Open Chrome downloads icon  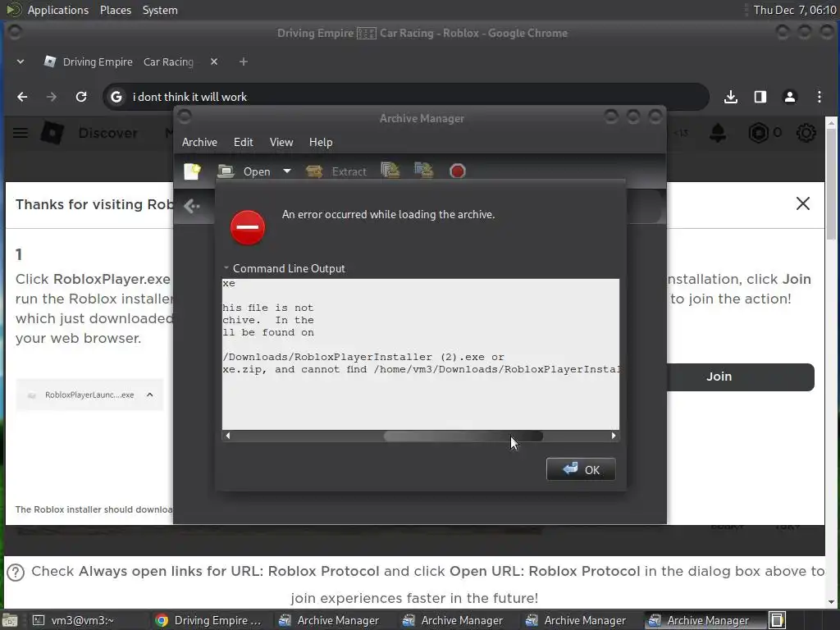coord(731,97)
